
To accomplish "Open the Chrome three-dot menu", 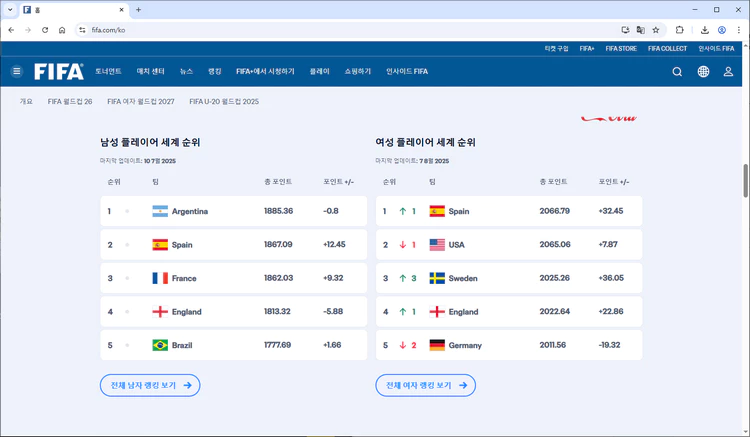I will point(739,30).
